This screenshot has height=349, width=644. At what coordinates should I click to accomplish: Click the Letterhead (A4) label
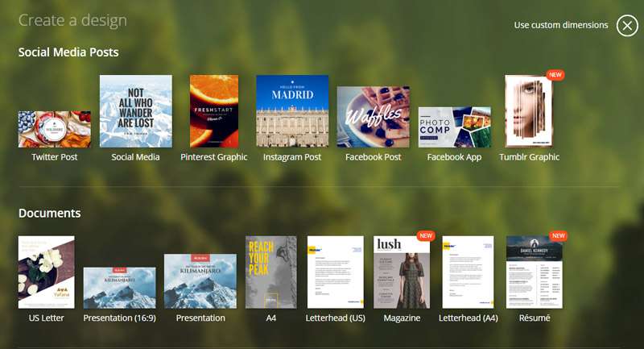pyautogui.click(x=469, y=318)
